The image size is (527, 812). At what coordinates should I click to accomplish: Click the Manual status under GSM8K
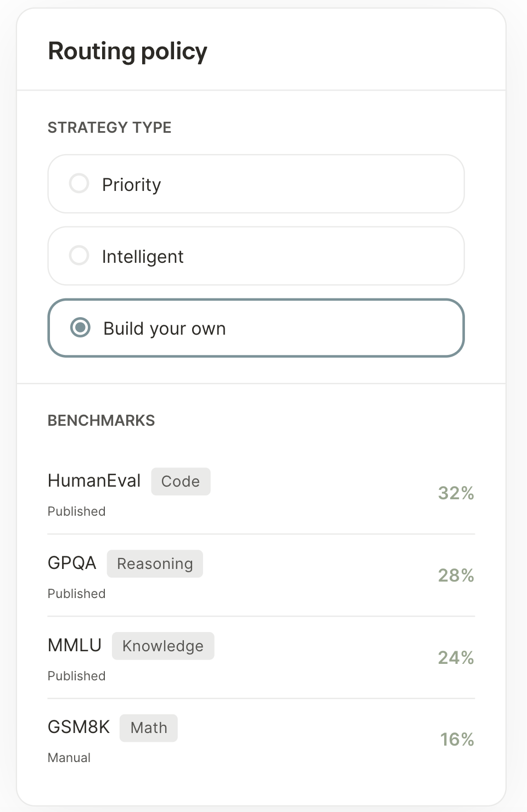tap(69, 758)
